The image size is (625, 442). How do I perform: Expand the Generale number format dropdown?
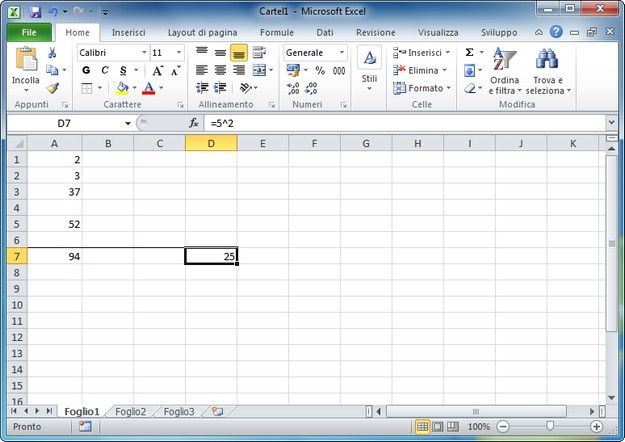click(342, 53)
